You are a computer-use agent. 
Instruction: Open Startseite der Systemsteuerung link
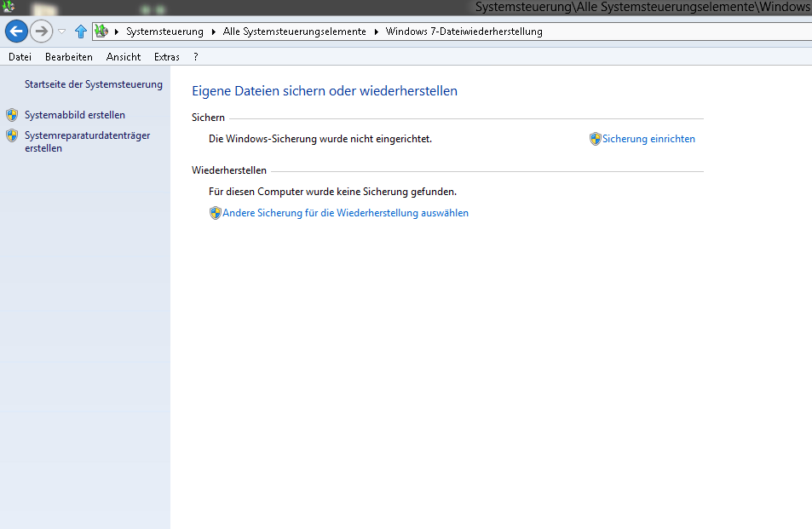click(x=93, y=84)
